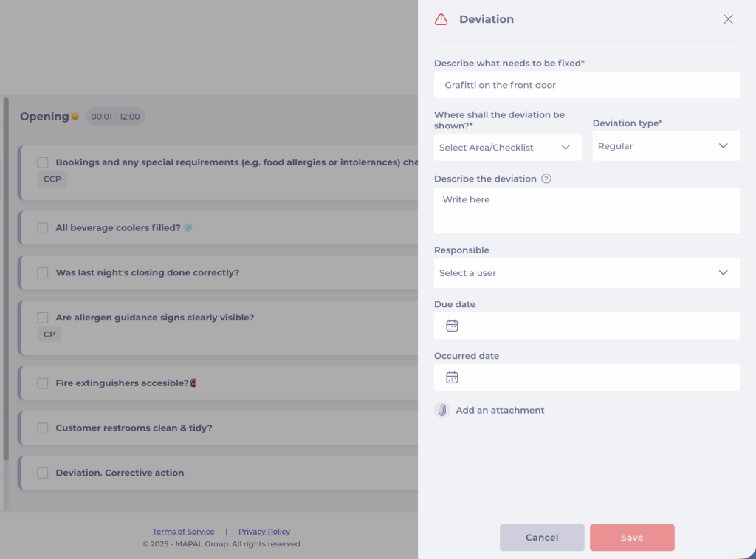The image size is (756, 559).
Task: Expand the Deviation type dropdown
Action: pos(665,146)
